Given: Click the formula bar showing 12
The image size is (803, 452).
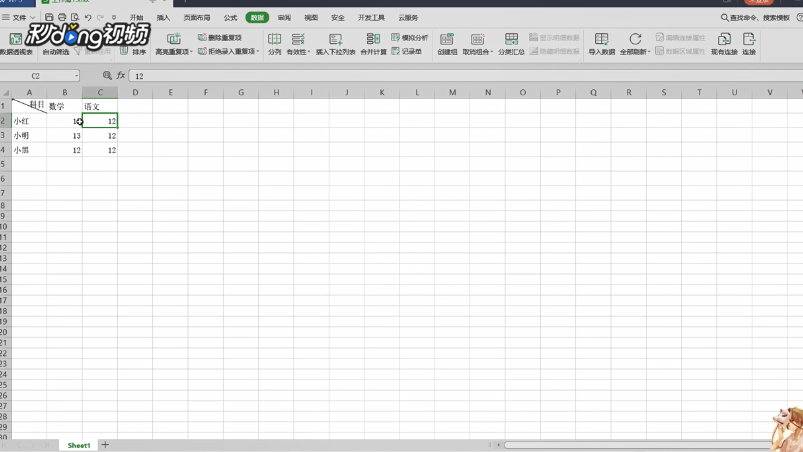Looking at the screenshot, I should [466, 76].
